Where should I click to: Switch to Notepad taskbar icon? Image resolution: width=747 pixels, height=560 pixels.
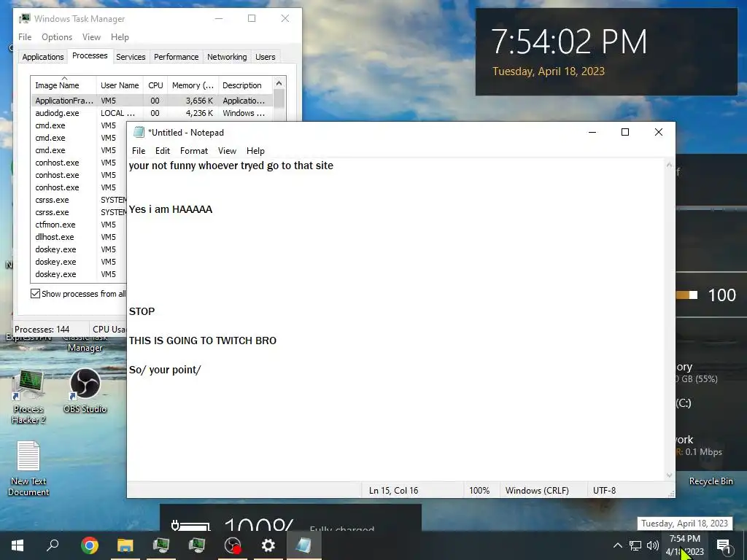coord(303,545)
